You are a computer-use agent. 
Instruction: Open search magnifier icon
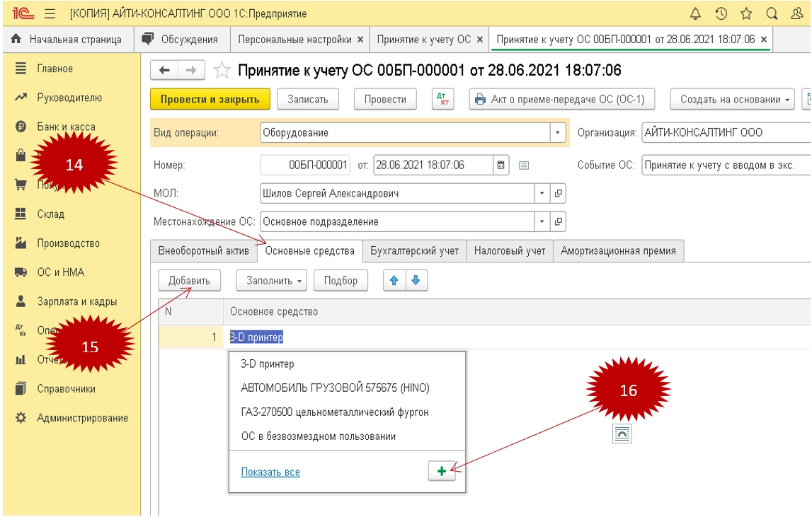tap(772, 13)
